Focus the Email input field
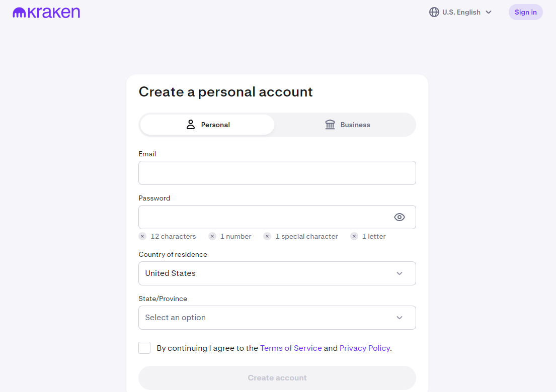This screenshot has width=556, height=392. [x=277, y=173]
